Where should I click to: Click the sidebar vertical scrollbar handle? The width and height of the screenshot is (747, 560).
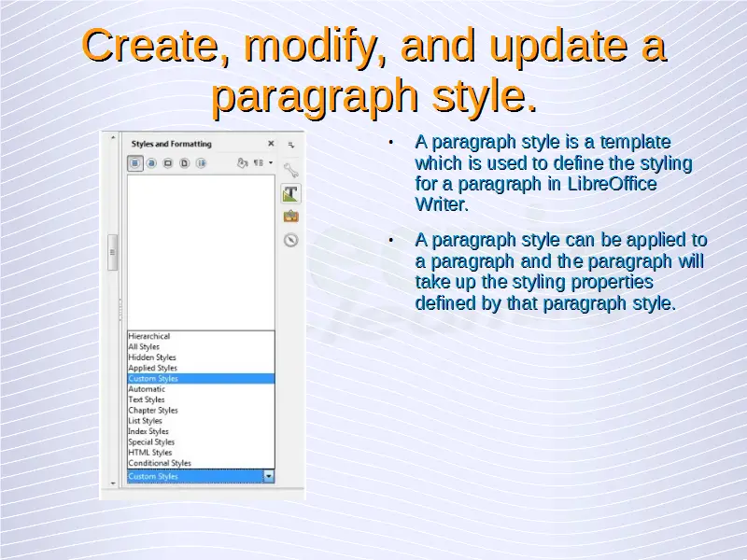pyautogui.click(x=112, y=252)
